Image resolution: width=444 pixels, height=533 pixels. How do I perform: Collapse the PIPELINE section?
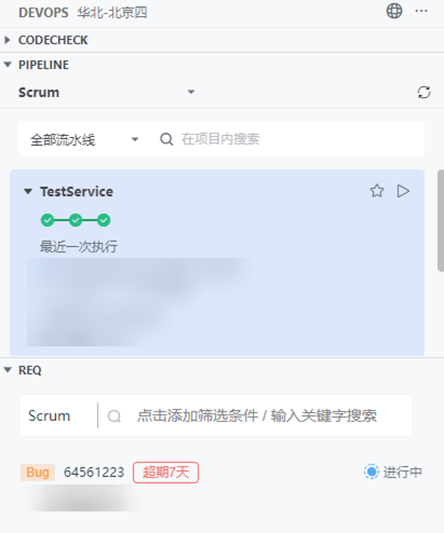pyautogui.click(x=7, y=64)
